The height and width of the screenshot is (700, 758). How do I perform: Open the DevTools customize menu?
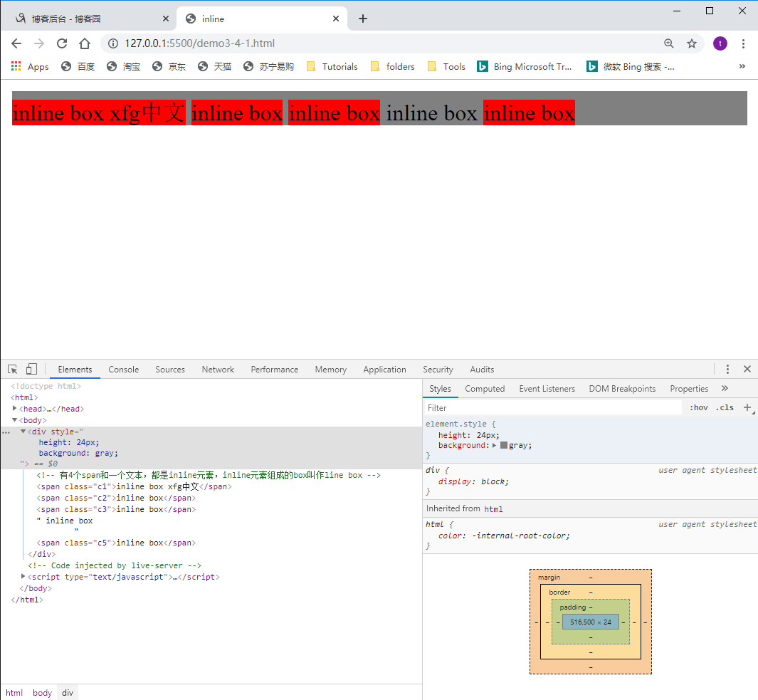click(727, 370)
